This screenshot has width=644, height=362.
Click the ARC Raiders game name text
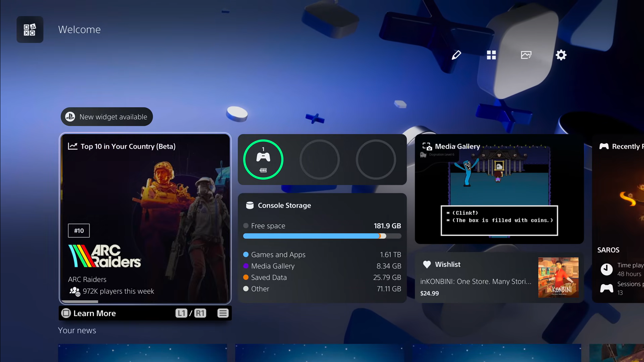87,280
